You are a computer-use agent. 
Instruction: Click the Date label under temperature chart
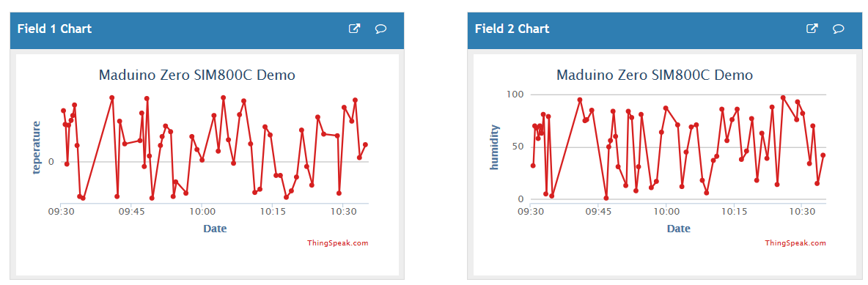click(x=215, y=228)
